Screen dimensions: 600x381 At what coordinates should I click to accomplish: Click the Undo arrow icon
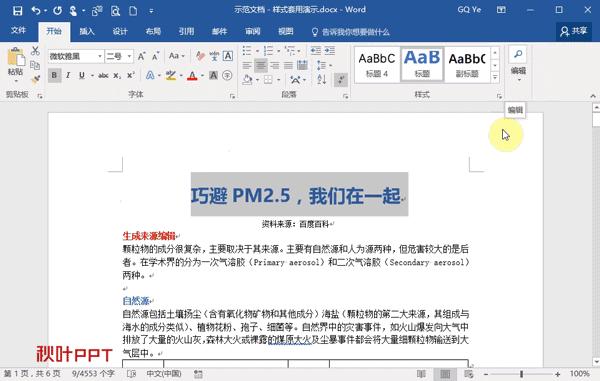click(x=36, y=10)
